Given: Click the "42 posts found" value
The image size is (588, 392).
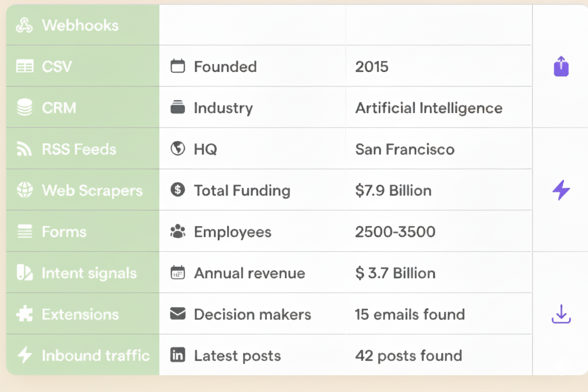Looking at the screenshot, I should (x=408, y=356).
